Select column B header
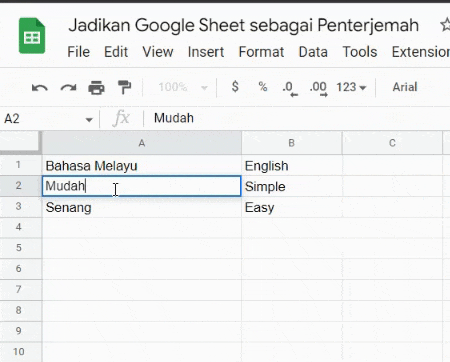This screenshot has height=362, width=450. 292,143
